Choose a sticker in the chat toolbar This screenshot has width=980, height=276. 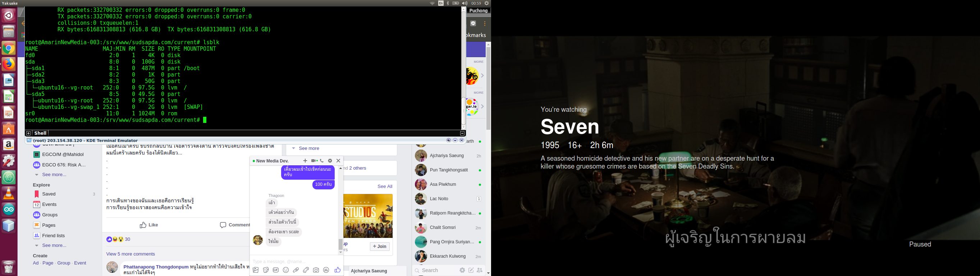266,270
